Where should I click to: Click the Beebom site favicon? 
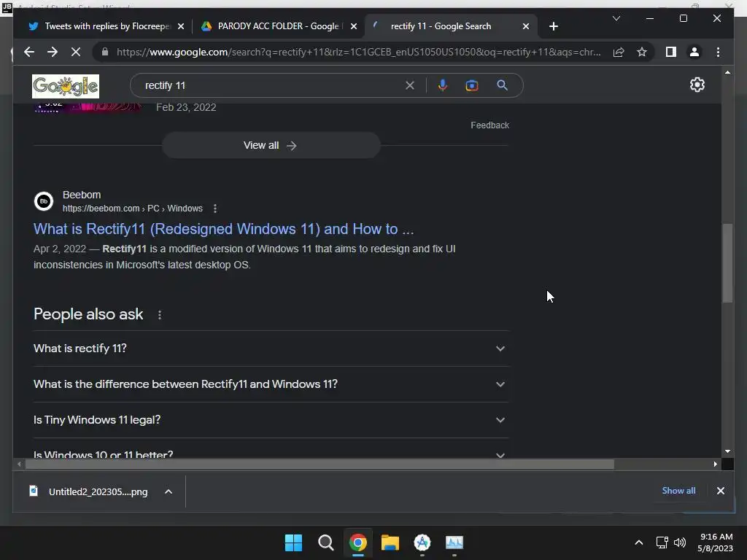(x=44, y=201)
